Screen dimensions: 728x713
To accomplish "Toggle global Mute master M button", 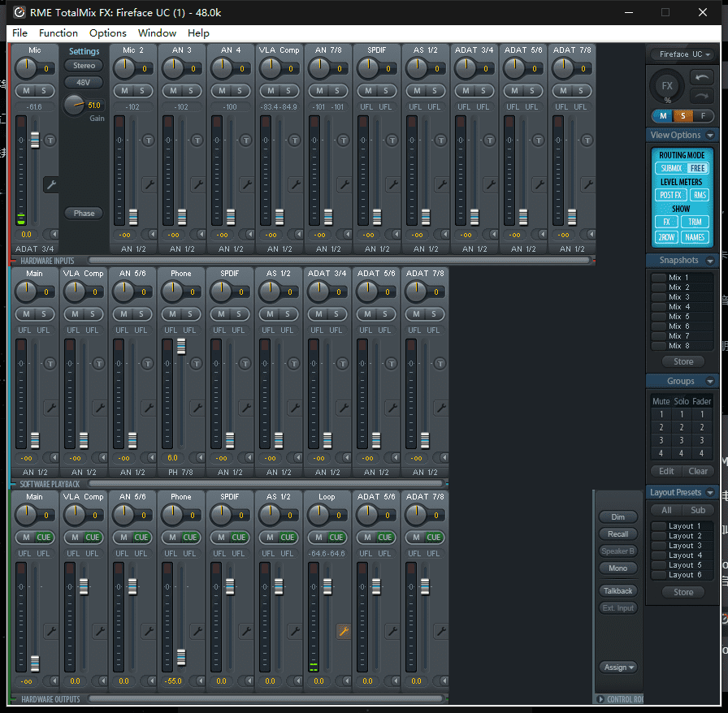I will (663, 116).
